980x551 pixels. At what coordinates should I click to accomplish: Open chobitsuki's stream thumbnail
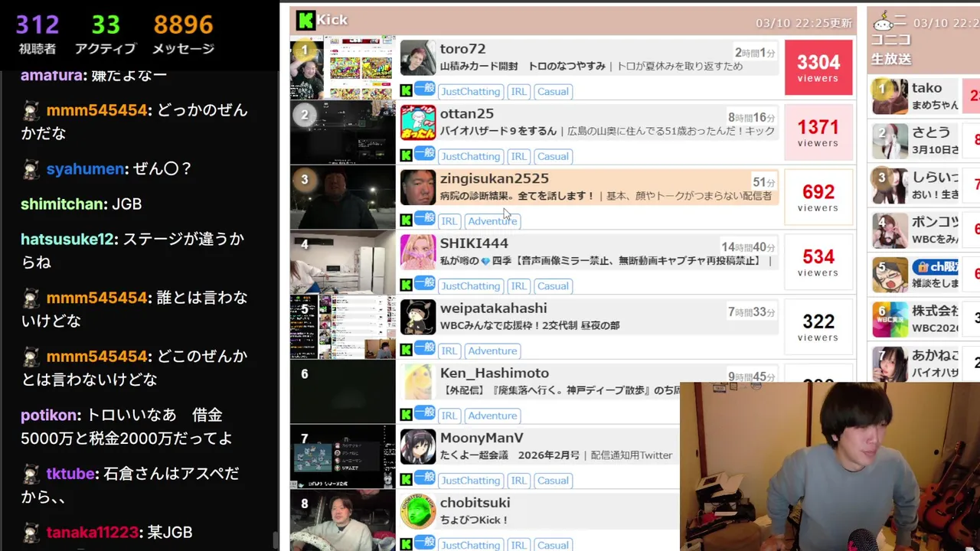tap(342, 522)
